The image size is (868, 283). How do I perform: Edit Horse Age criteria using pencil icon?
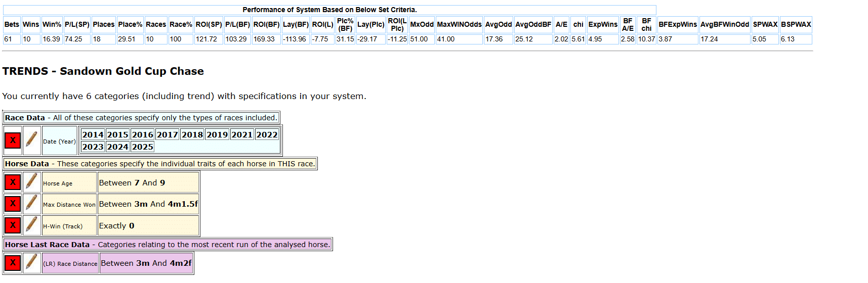[x=31, y=182]
